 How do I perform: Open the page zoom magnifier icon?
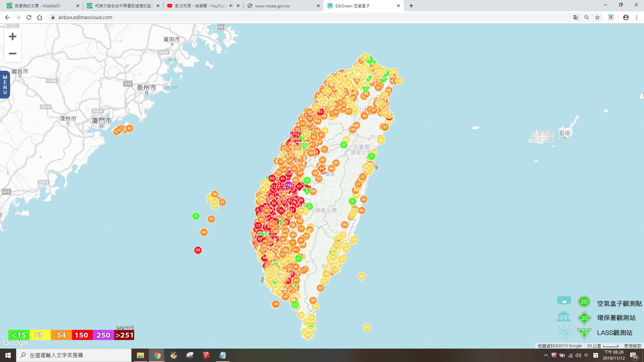pyautogui.click(x=587, y=17)
